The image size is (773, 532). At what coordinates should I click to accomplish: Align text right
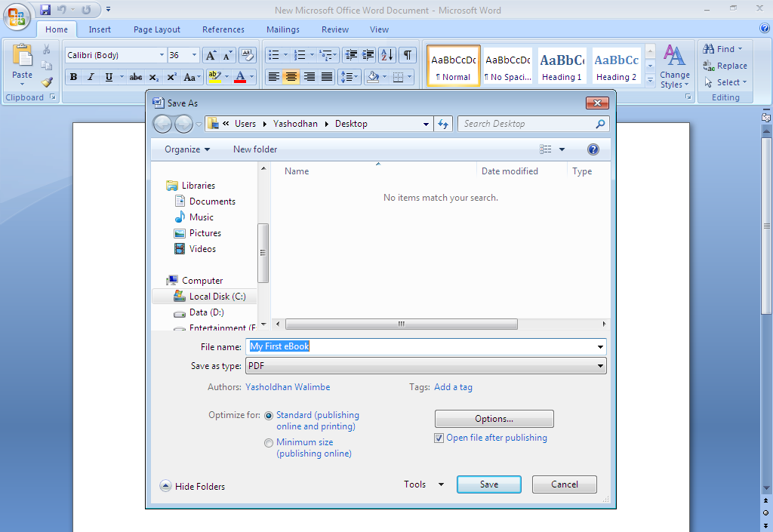click(309, 77)
